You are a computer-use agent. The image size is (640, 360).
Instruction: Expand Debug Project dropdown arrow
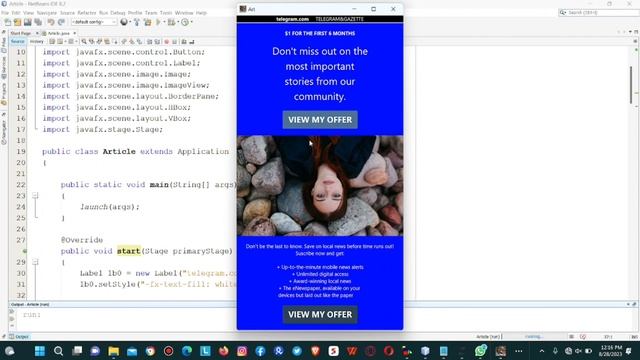tap(178, 22)
